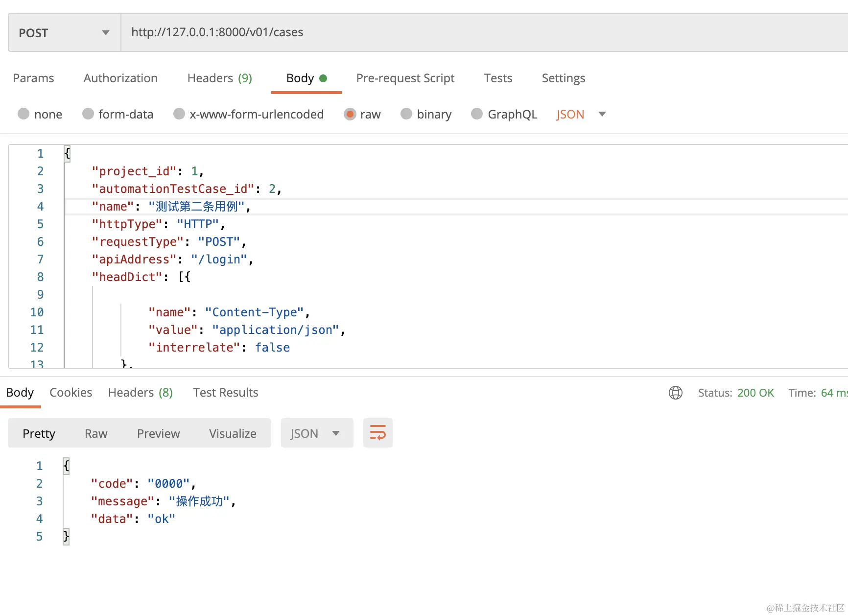Choose x-www-form-urlencoded body type
The width and height of the screenshot is (848, 616).
(x=179, y=114)
